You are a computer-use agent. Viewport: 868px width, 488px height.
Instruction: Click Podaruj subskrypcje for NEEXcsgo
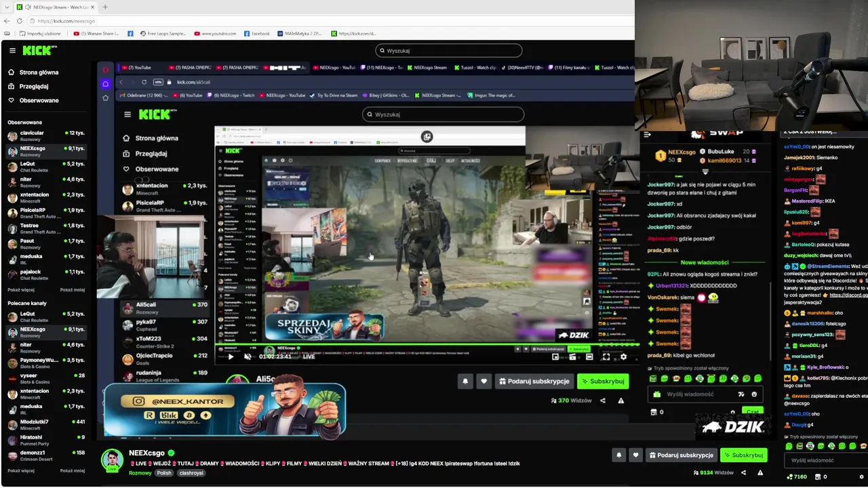681,455
